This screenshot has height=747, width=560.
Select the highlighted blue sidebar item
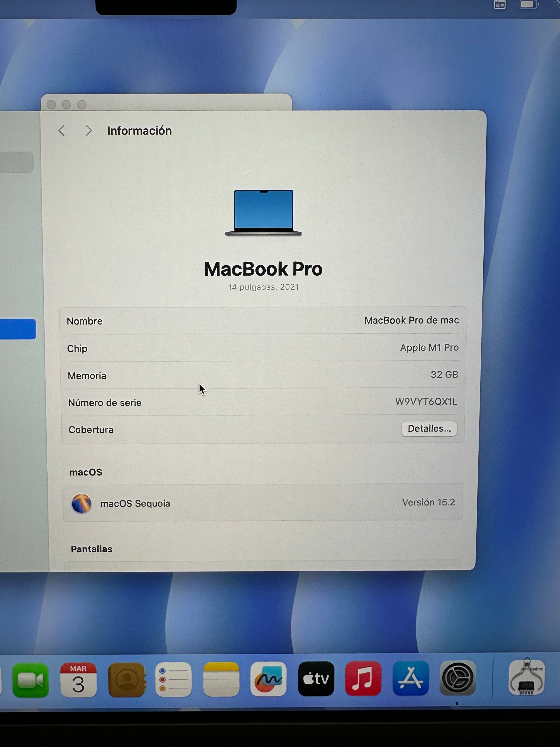pyautogui.click(x=18, y=329)
